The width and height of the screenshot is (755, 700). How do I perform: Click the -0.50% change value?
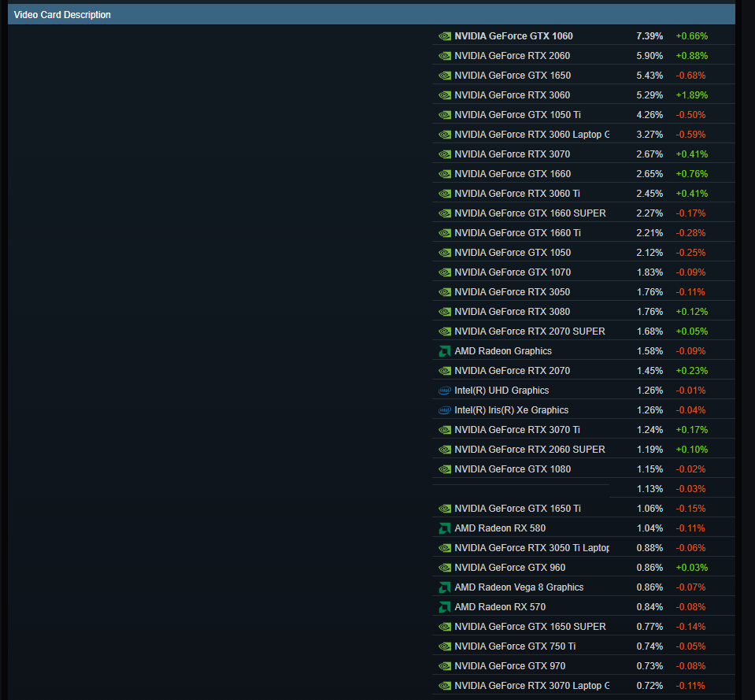coord(690,115)
